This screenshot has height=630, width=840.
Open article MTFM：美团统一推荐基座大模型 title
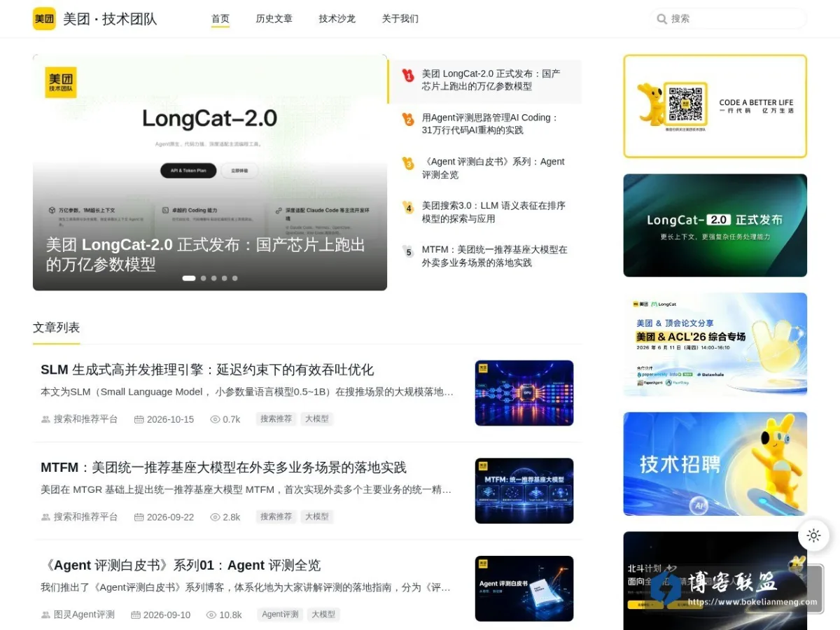coord(223,468)
